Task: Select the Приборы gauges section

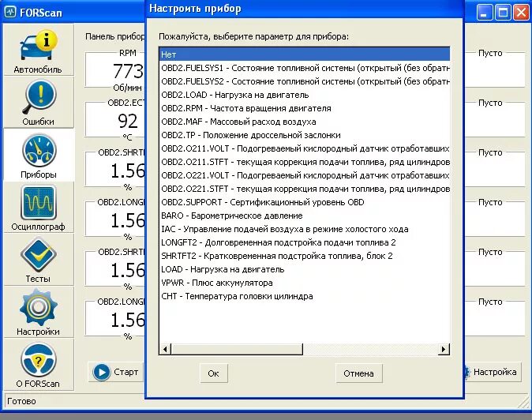Action: tap(39, 155)
